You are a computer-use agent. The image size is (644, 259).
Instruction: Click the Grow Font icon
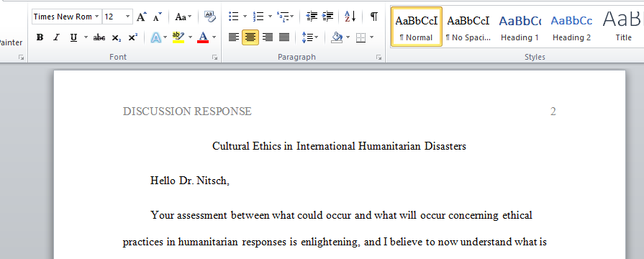(x=141, y=17)
